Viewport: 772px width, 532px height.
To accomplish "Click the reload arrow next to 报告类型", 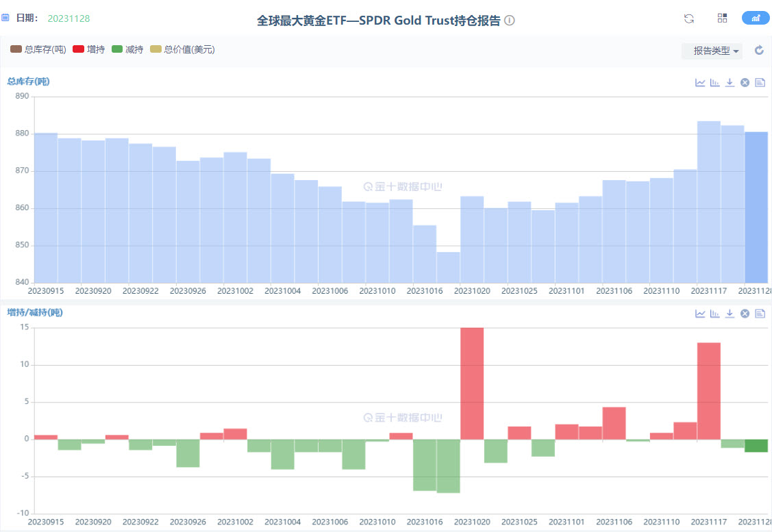I will coord(759,50).
